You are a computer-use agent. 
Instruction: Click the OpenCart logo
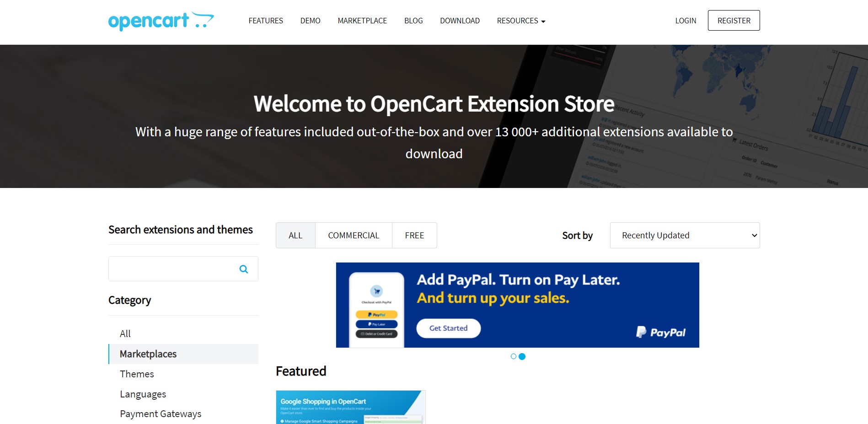161,21
